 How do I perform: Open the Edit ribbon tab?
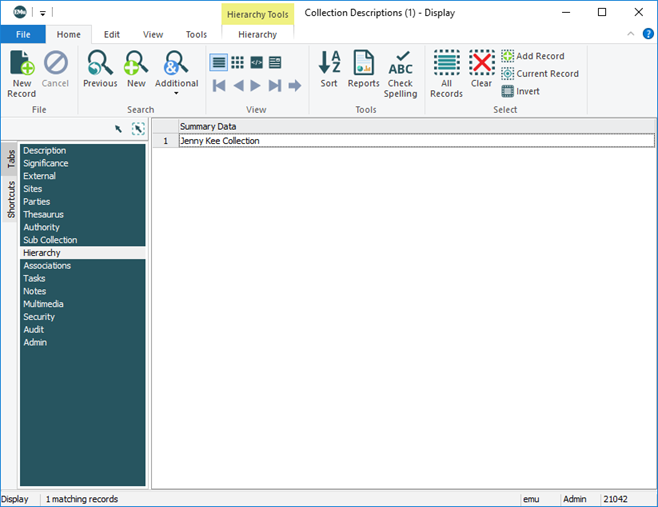(x=112, y=34)
